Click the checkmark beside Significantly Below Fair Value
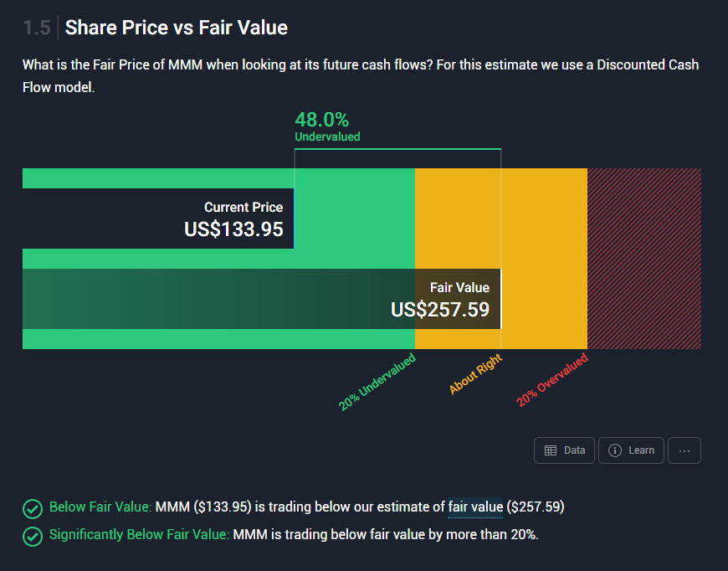Viewport: 728px width, 571px height. tap(33, 536)
